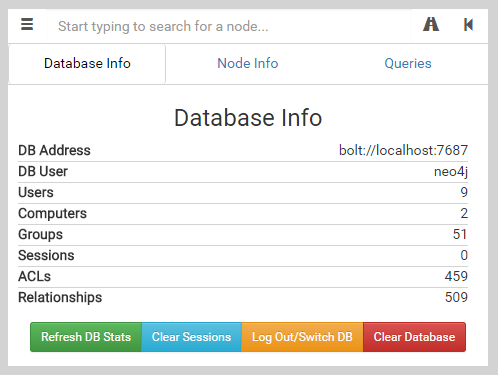The height and width of the screenshot is (375, 498).
Task: Click the Computers row label
Action: [52, 214]
